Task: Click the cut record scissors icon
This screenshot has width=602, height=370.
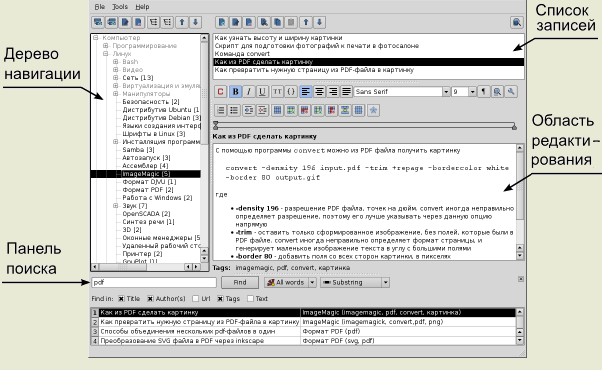Action: tap(264, 22)
